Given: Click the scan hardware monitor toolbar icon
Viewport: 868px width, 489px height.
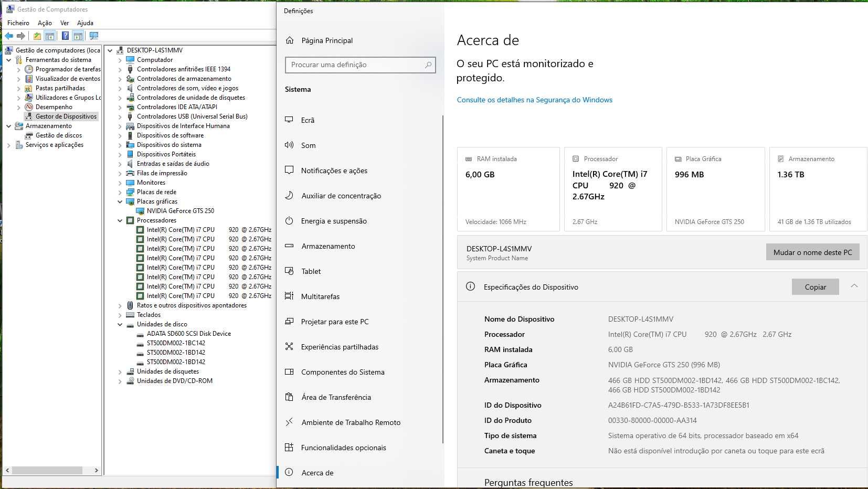Looking at the screenshot, I should (x=94, y=36).
